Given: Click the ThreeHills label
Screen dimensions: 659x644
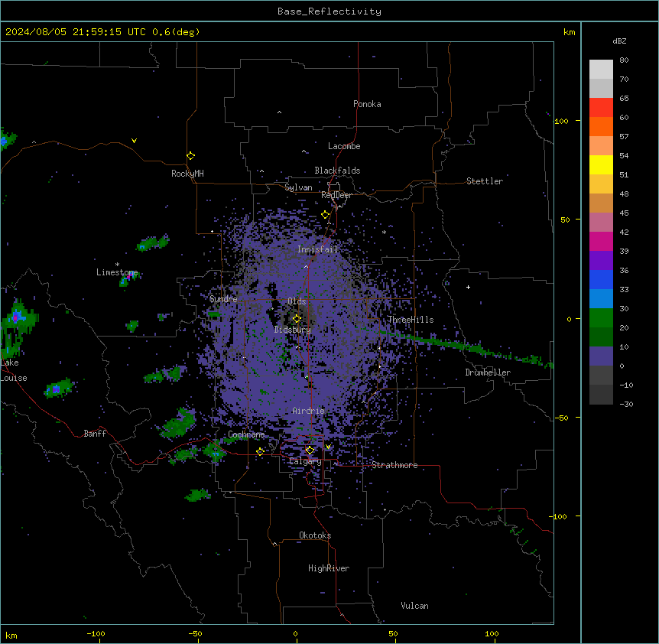Looking at the screenshot, I should 411,320.
